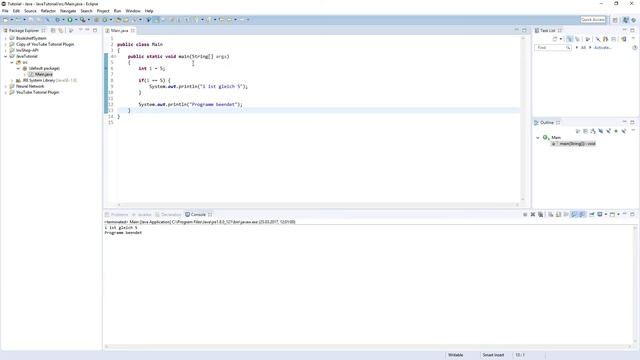The height and width of the screenshot is (360, 640).
Task: Switch to the Problems tab
Action: pos(117,215)
